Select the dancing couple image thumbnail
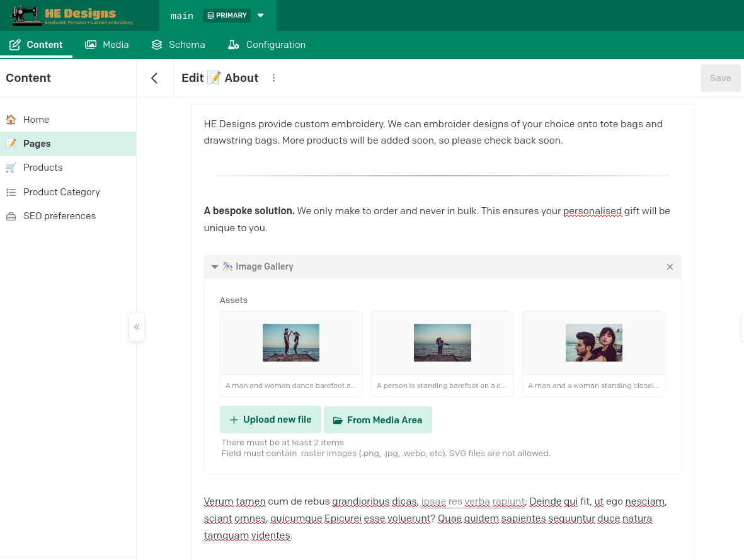 point(291,343)
